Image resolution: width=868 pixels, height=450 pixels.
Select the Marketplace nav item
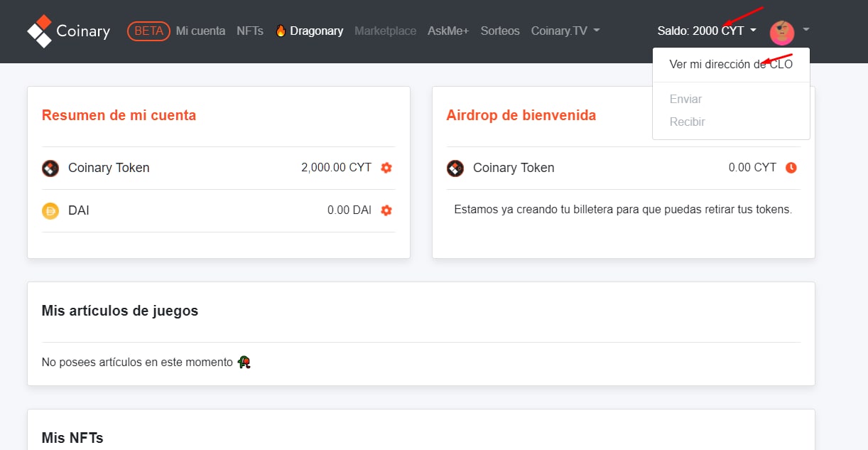click(385, 31)
